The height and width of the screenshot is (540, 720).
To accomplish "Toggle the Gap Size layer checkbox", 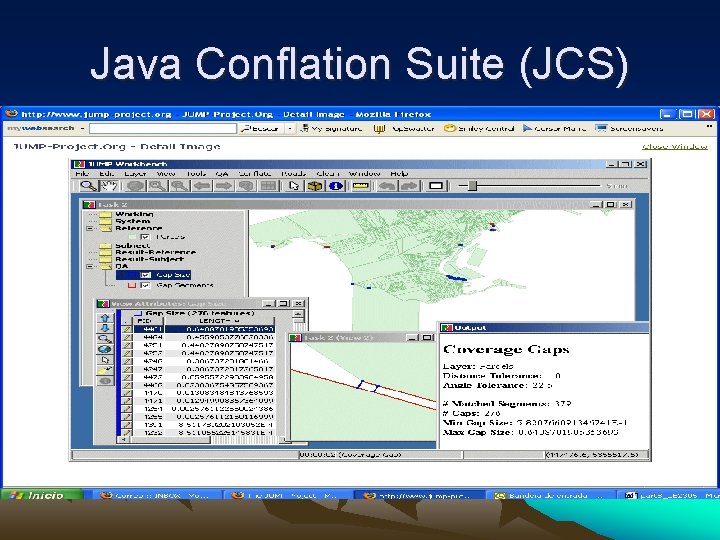I will [145, 275].
